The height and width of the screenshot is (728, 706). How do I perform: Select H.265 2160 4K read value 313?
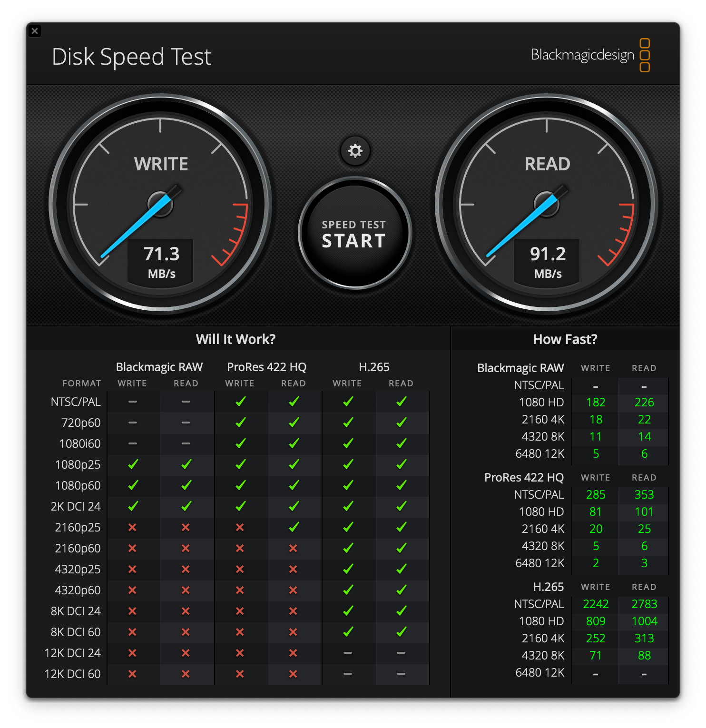pyautogui.click(x=644, y=639)
